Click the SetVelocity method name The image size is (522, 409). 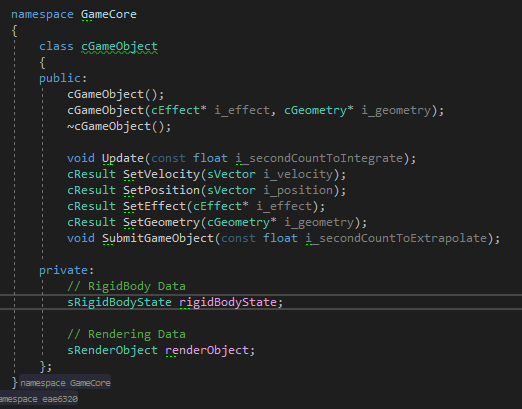(x=161, y=174)
